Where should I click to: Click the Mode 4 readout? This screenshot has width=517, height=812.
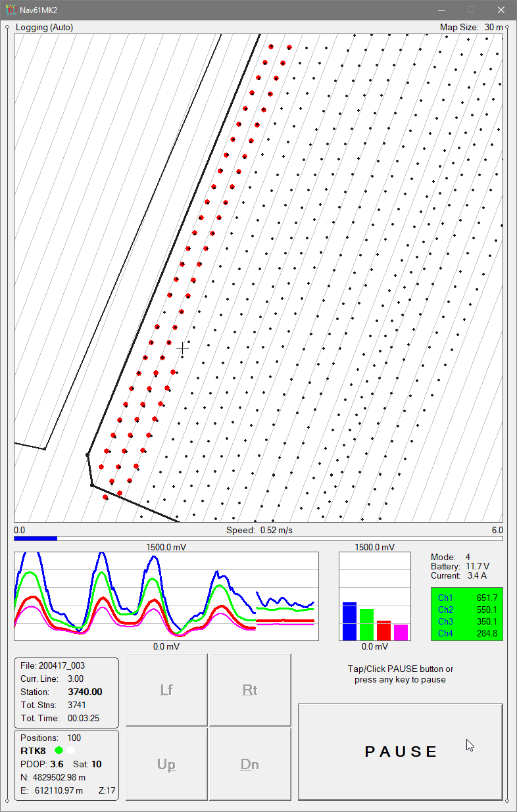click(x=451, y=557)
